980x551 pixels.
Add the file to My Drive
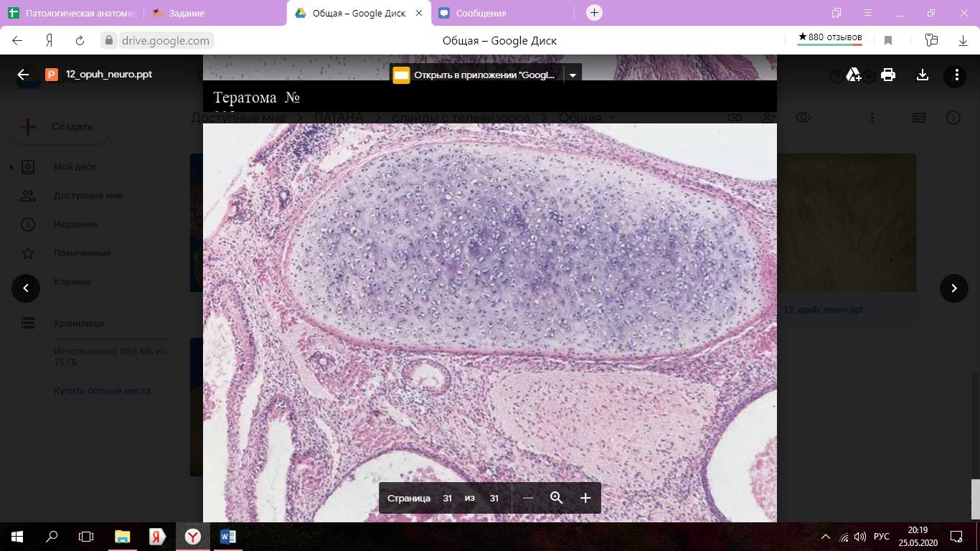click(x=854, y=75)
